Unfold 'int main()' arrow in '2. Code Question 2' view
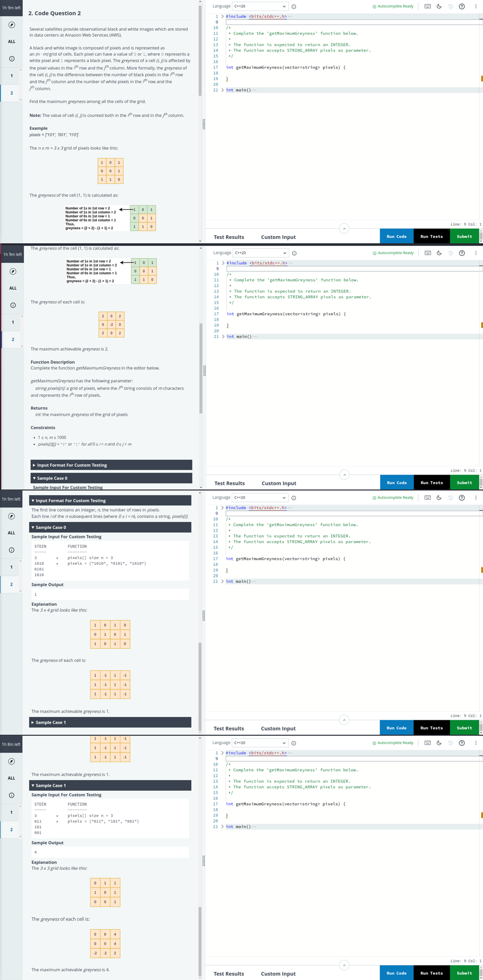This screenshot has width=483, height=980. pos(222,90)
